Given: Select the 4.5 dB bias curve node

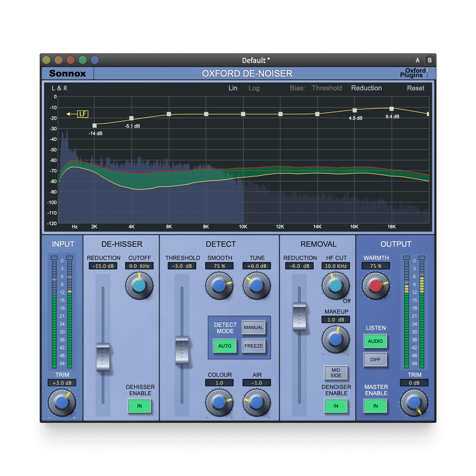Looking at the screenshot, I should pos(355,110).
